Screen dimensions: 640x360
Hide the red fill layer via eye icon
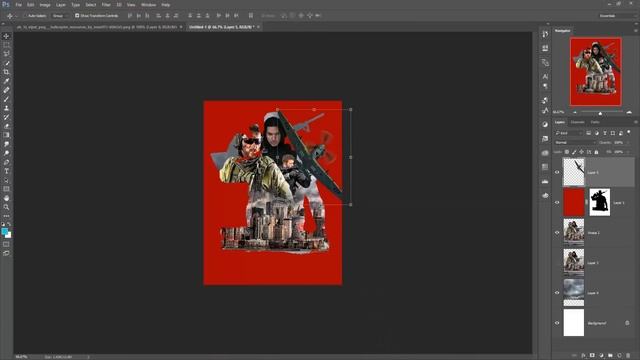(557, 202)
